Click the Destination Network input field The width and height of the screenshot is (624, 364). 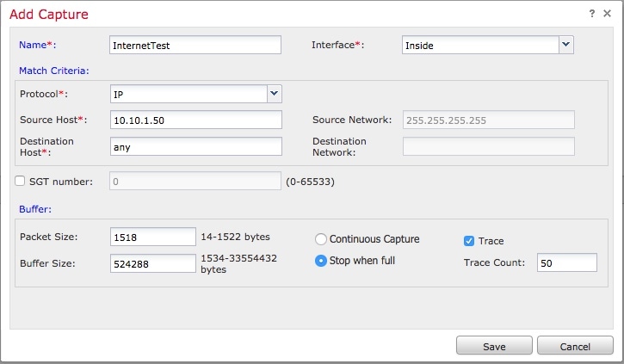click(x=489, y=146)
